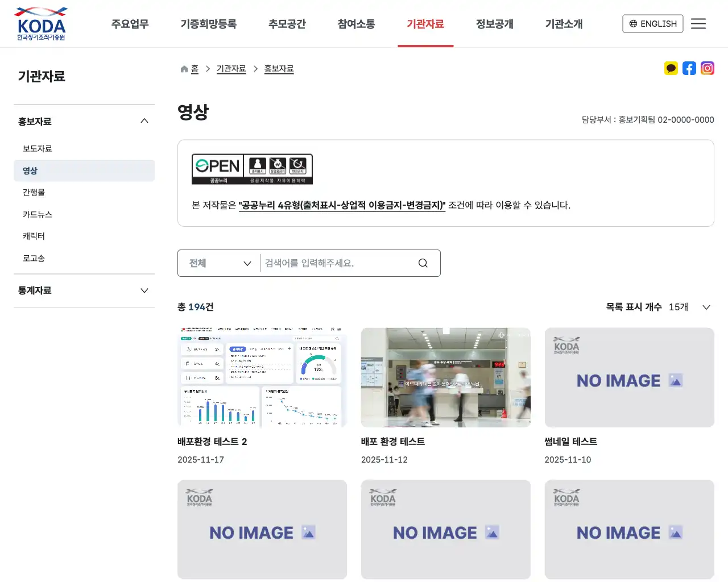Click the 공공누리 OPEN license mark
The height and width of the screenshot is (582, 728).
252,168
